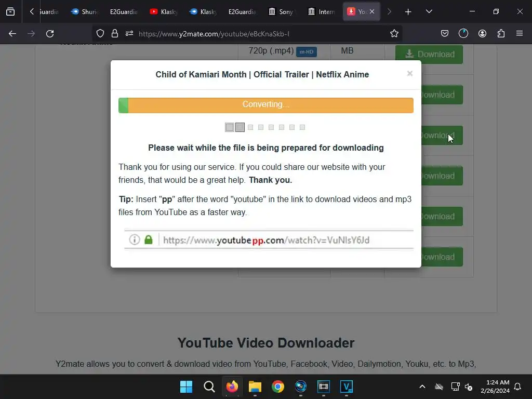Switch to the first E2Guardian tab

coord(124,12)
